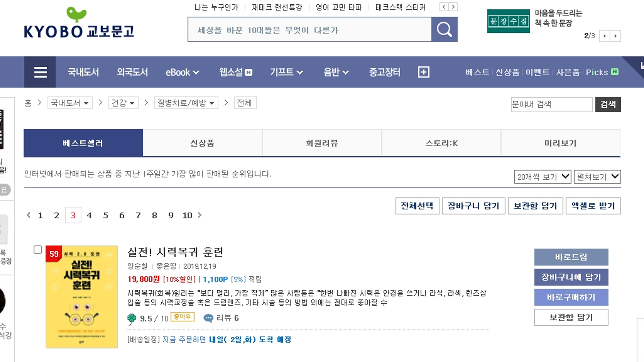Click the 엑셀로 받기 button
Viewport: 644px width, 362px height.
click(x=593, y=206)
